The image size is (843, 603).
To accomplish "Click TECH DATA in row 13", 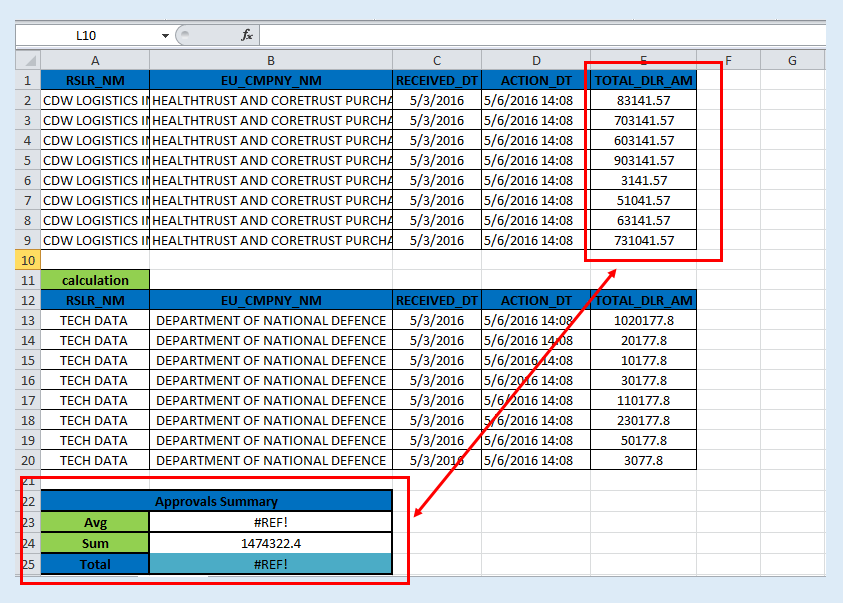I will click(x=95, y=320).
